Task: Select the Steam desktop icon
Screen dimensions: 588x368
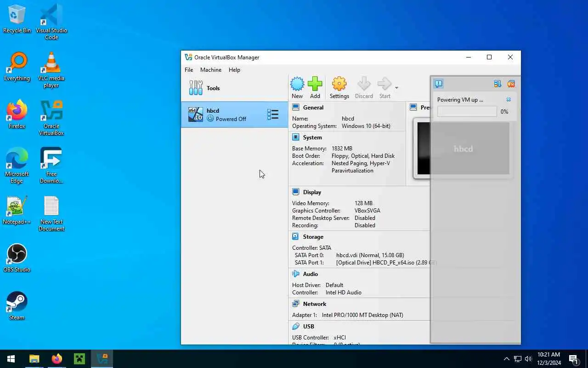Action: point(17,306)
